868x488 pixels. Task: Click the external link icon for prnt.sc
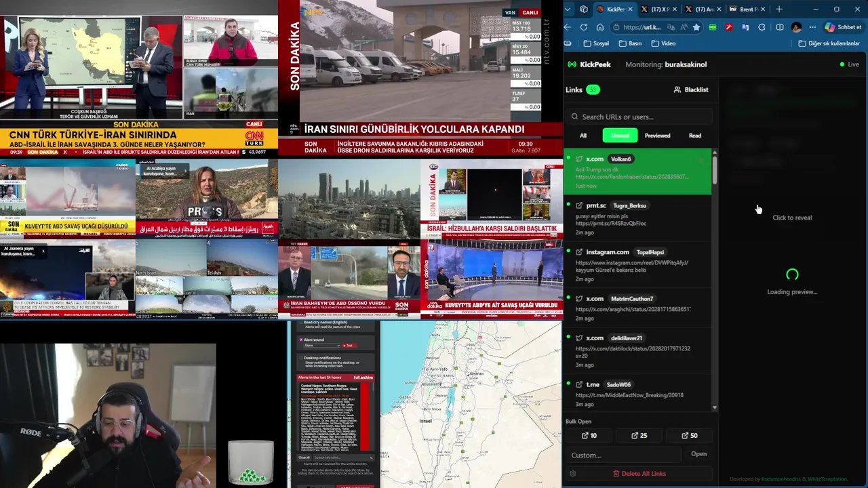pyautogui.click(x=579, y=205)
